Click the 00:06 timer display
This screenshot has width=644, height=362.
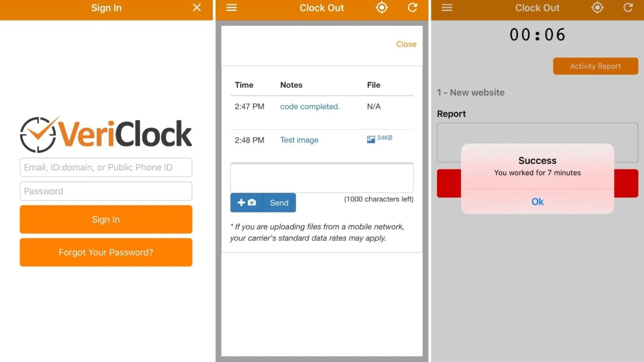(537, 35)
